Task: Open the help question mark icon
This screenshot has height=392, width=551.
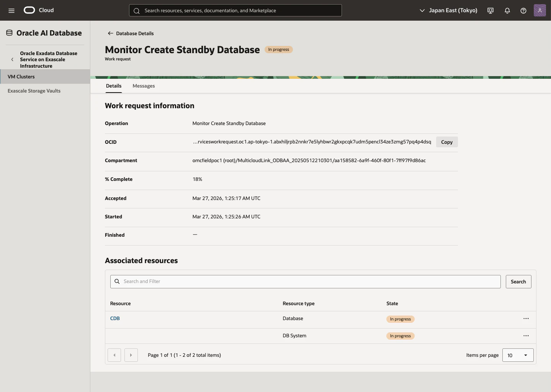Action: pyautogui.click(x=523, y=10)
